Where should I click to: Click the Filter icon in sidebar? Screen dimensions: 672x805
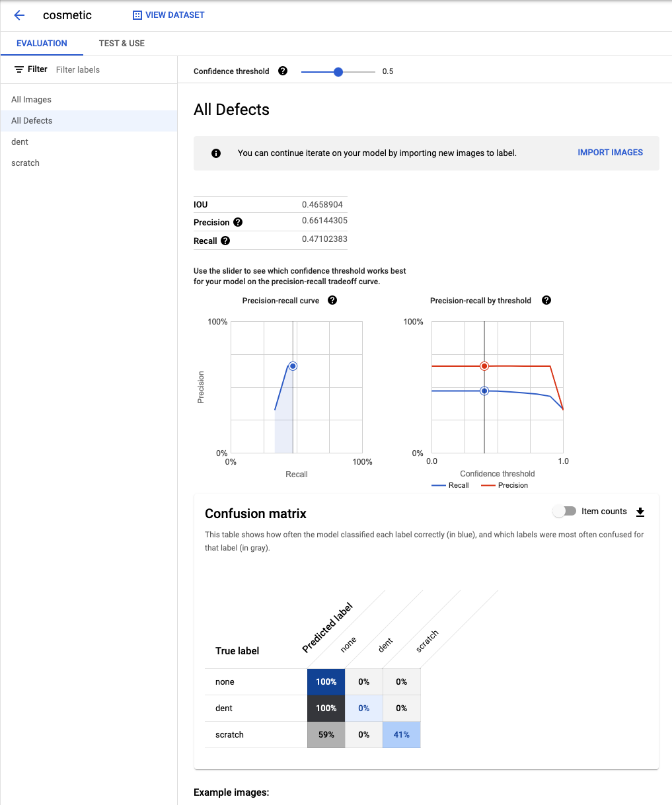[x=19, y=69]
